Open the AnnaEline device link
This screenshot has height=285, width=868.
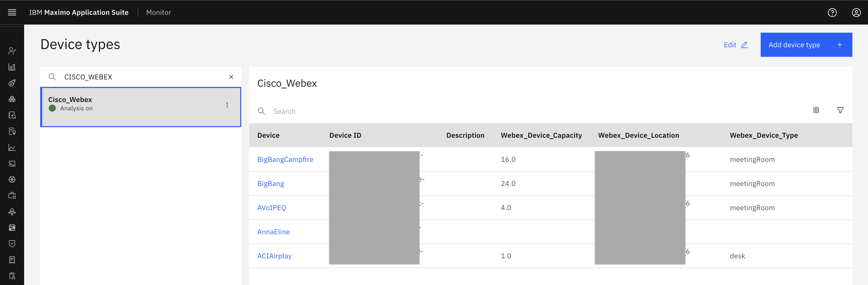274,232
